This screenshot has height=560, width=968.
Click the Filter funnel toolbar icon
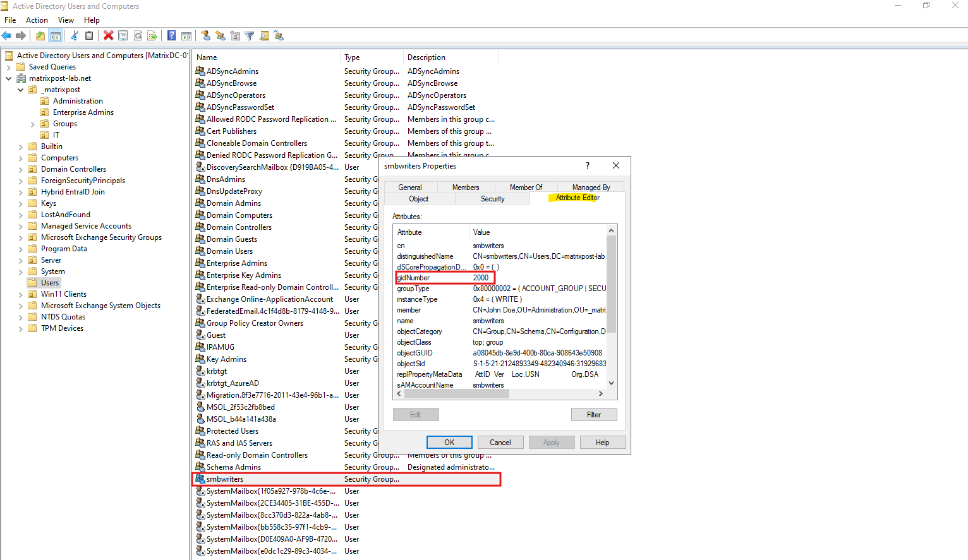click(250, 36)
